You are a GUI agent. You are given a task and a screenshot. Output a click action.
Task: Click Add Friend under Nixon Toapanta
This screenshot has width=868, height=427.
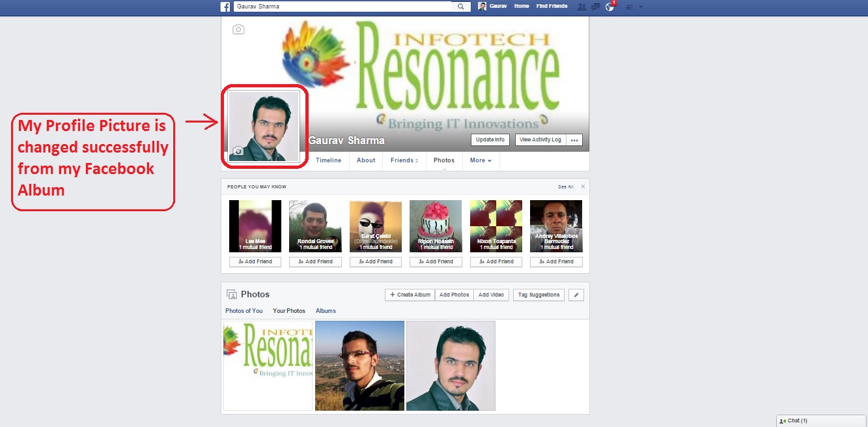point(496,262)
